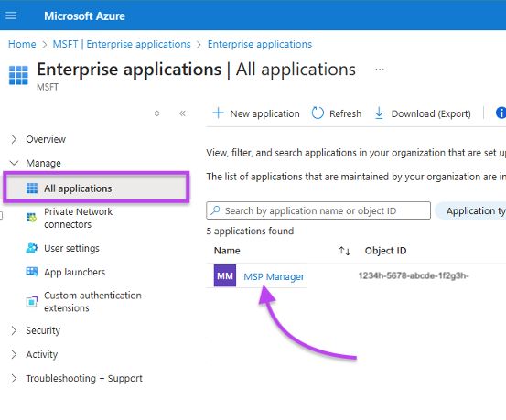
Task: Click the Object ID column header
Action: [385, 251]
